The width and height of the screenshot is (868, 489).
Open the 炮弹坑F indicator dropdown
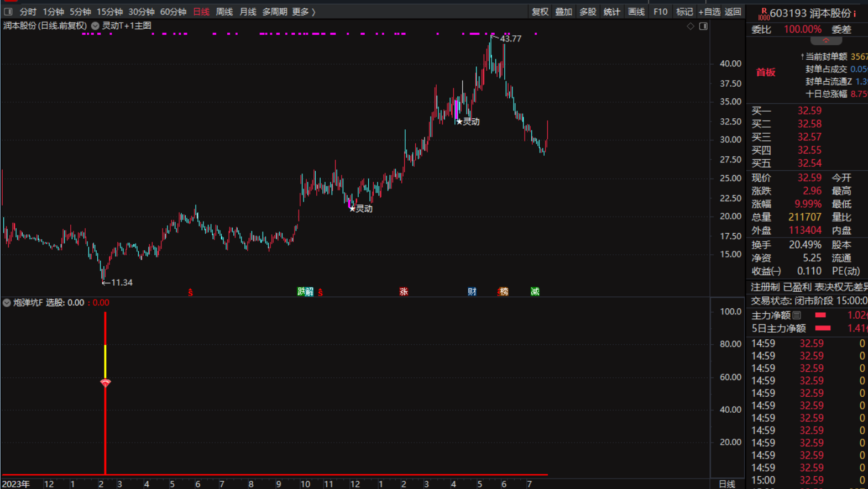[x=7, y=303]
